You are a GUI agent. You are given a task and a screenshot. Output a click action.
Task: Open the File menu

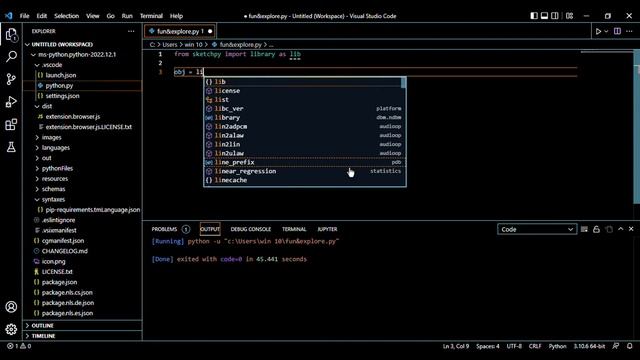click(24, 16)
